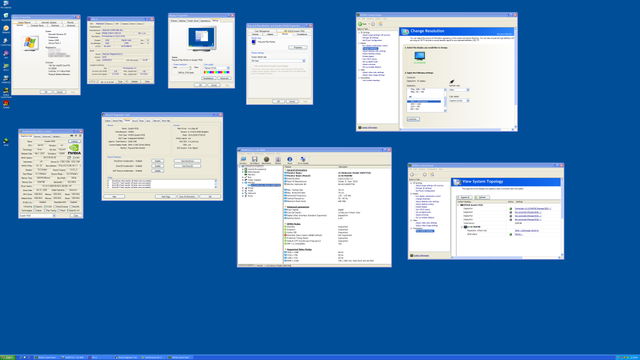The image size is (640, 360).
Task: Open Refresh rate dropdown in Change Resolution page
Action: tap(459, 90)
